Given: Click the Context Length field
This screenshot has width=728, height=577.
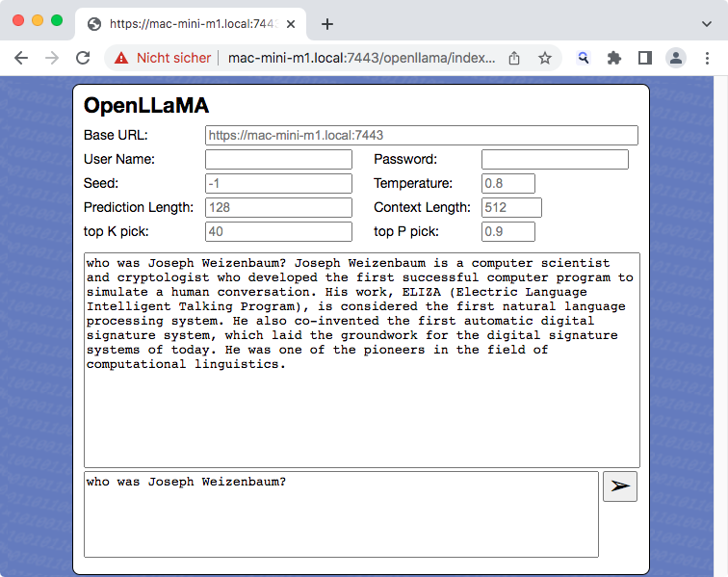Looking at the screenshot, I should click(x=511, y=208).
